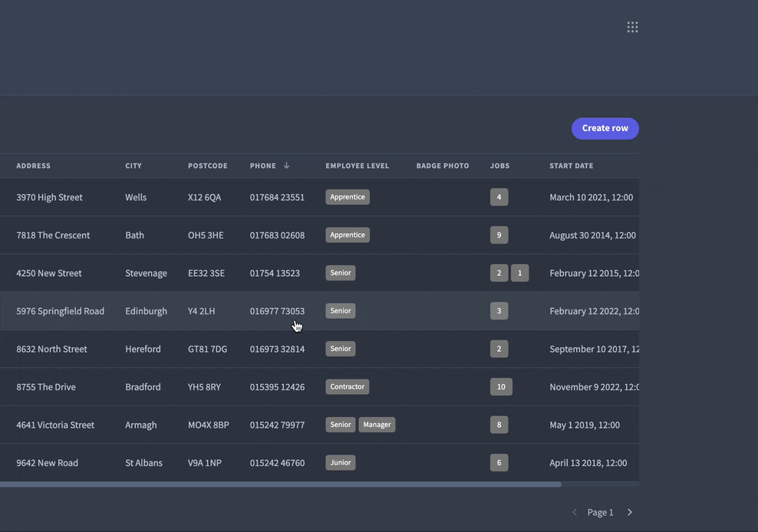The height and width of the screenshot is (532, 758).
Task: Click the Senior tag in the Edinburgh row
Action: click(340, 310)
